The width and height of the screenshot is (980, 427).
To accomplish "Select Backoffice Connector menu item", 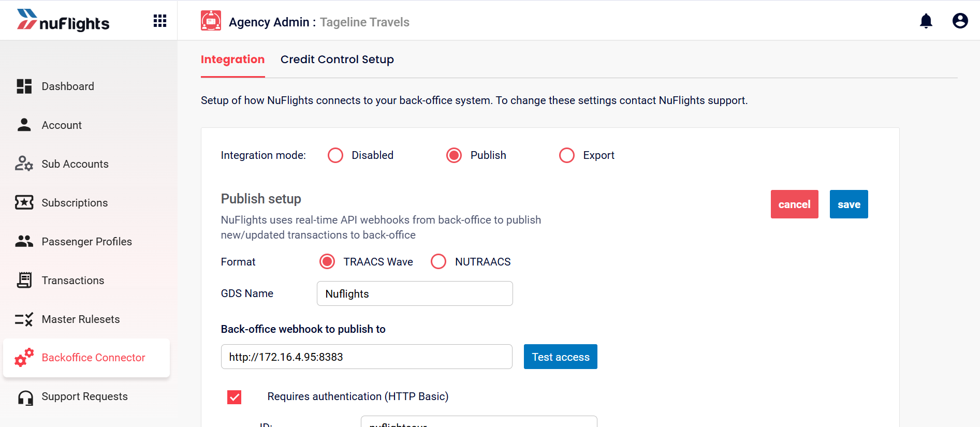I will tap(86, 358).
